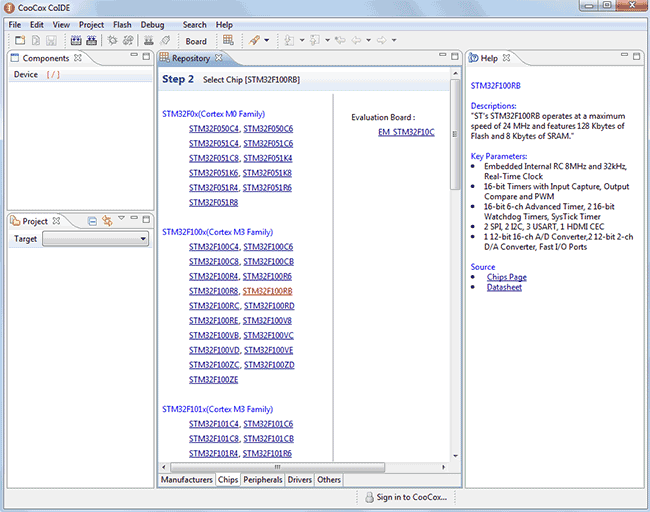650x512 pixels.
Task: Open the Back navigation history dropdown
Action: tap(368, 40)
